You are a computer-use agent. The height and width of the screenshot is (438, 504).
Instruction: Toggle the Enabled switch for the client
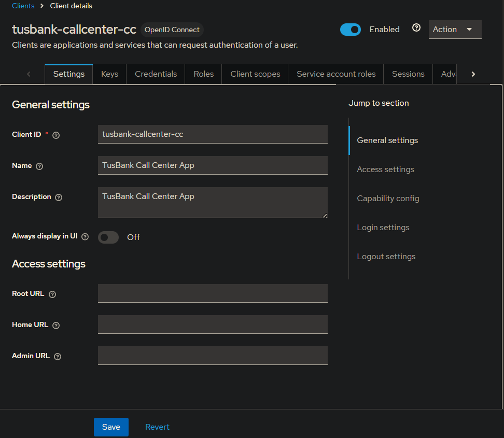tap(351, 30)
